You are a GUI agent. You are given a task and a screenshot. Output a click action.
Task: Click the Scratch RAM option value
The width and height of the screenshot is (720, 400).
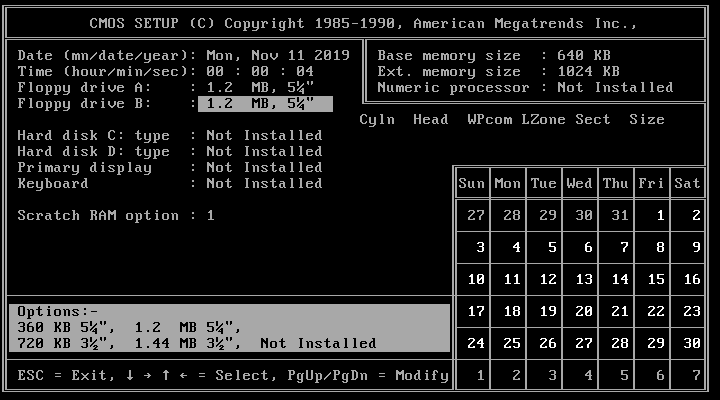[x=211, y=216]
